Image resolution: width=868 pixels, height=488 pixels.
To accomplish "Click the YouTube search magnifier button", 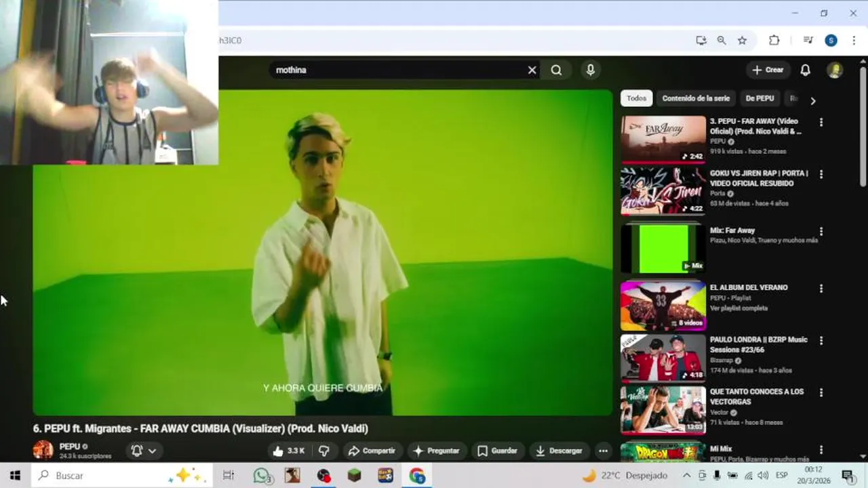I will point(556,70).
